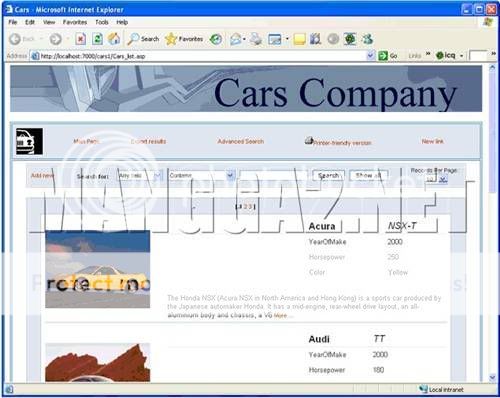Click the yellow Acura NSX car photo
The image size is (500, 398).
click(98, 269)
